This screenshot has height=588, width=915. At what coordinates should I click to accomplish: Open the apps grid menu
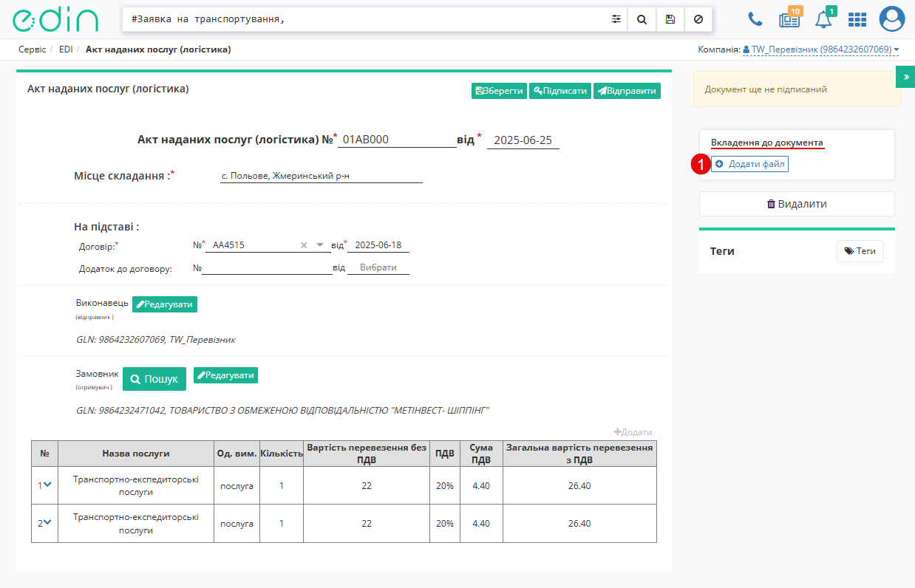[857, 20]
